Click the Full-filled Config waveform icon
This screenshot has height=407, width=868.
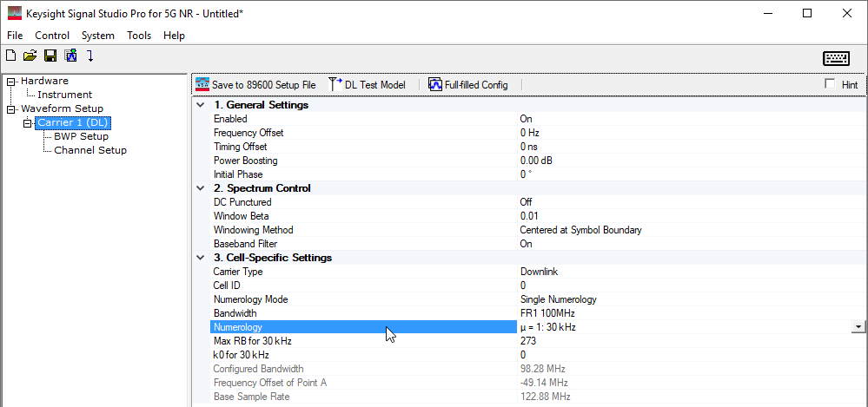[x=435, y=84]
